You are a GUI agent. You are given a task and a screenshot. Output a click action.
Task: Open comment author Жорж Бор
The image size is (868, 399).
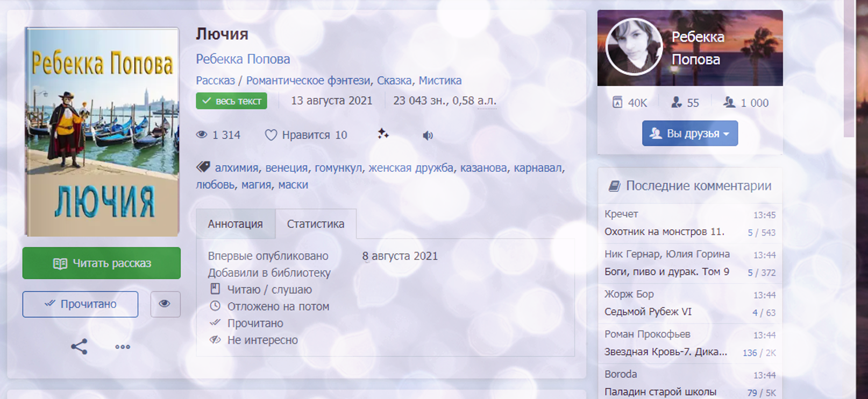click(629, 294)
